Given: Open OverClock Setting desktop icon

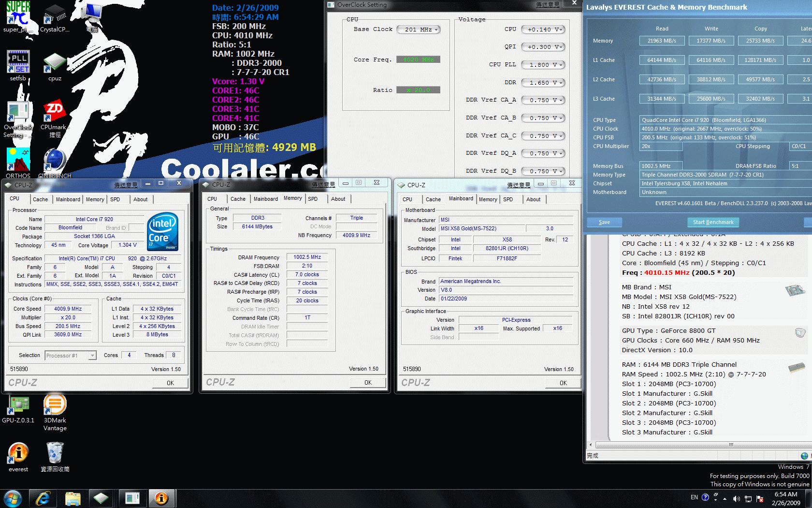Looking at the screenshot, I should point(18,119).
